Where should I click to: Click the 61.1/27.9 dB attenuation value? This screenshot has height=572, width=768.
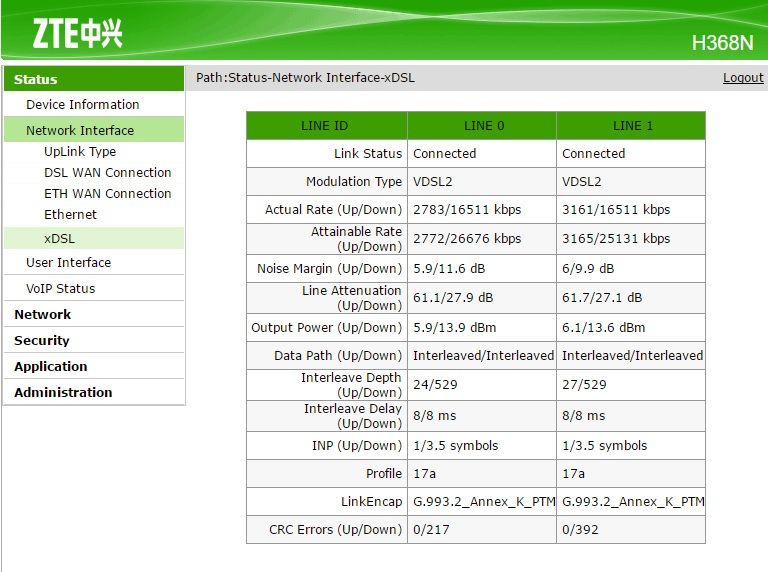(x=453, y=298)
